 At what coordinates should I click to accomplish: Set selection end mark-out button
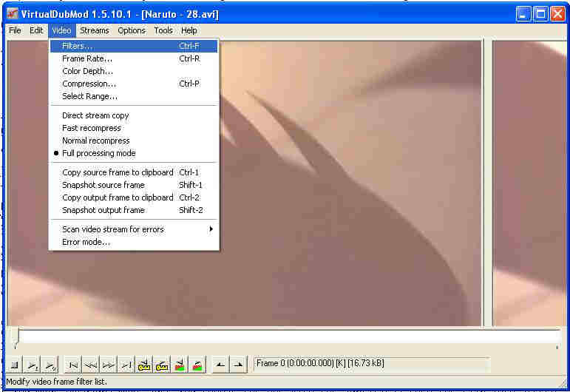tap(238, 365)
